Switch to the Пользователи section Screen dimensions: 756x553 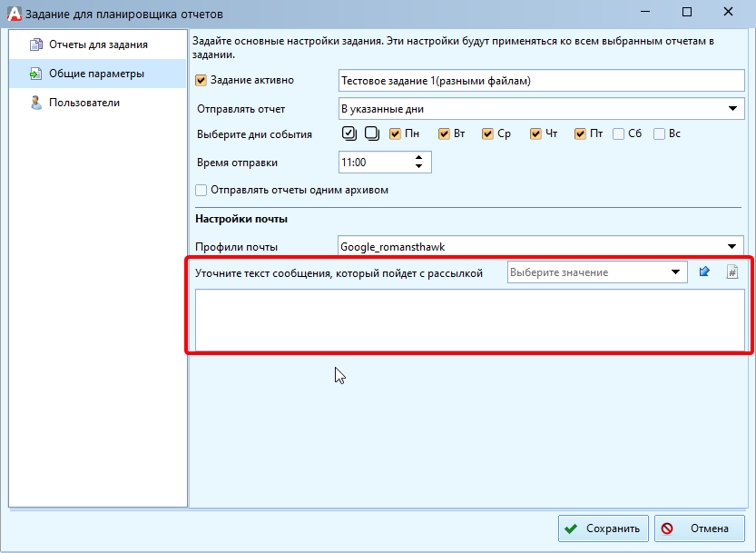coord(84,103)
